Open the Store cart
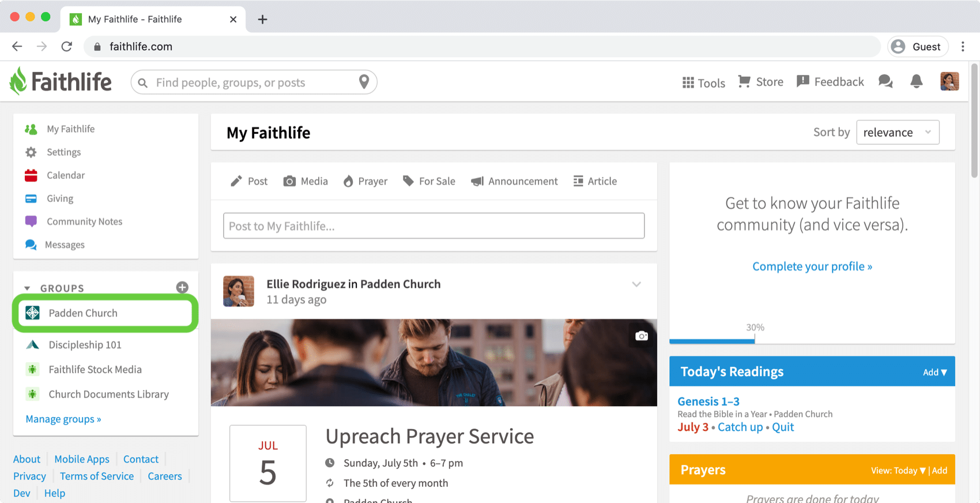The width and height of the screenshot is (980, 503). click(760, 82)
